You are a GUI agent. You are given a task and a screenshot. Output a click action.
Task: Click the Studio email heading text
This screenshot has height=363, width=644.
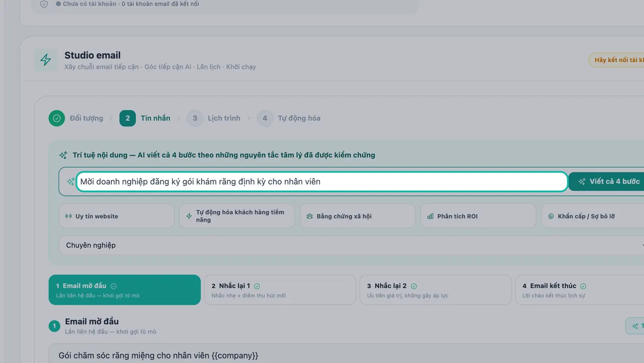[x=93, y=55]
